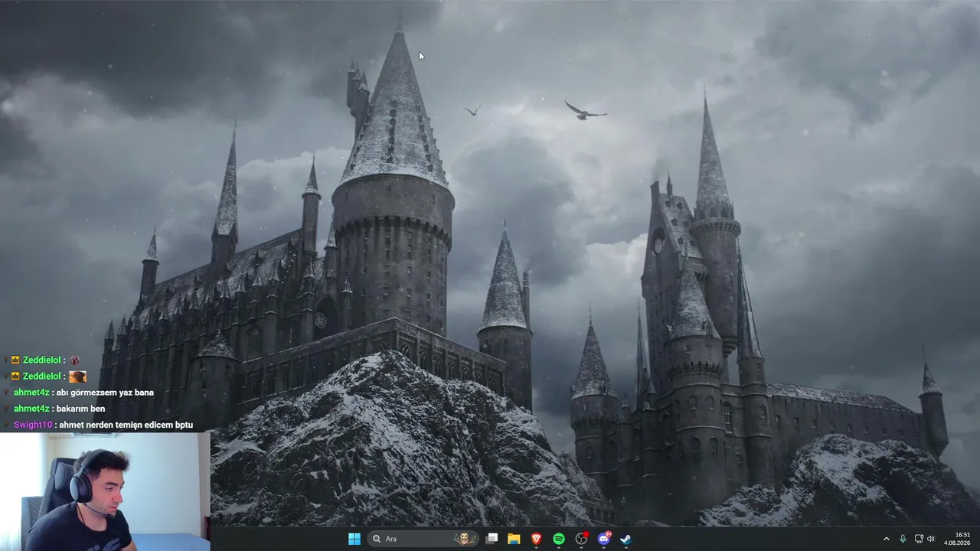This screenshot has height=551, width=980.
Task: Open Discord from the taskbar
Action: (604, 539)
